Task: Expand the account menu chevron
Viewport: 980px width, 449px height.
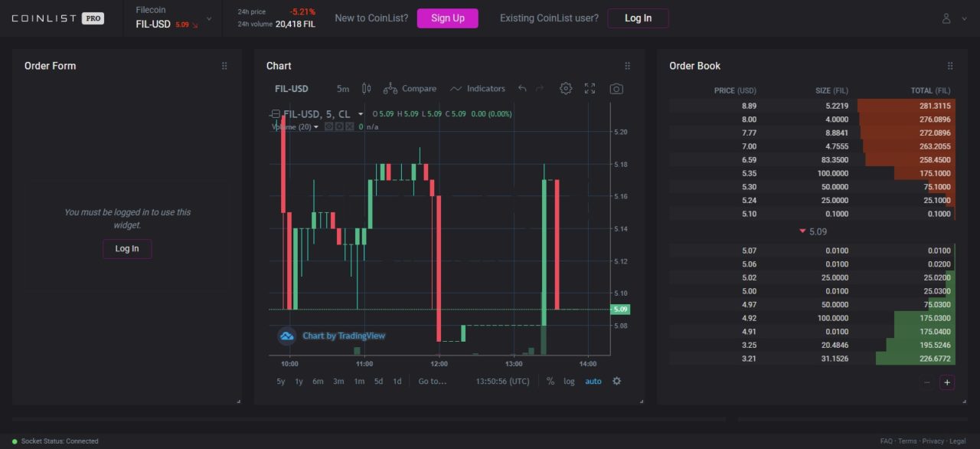Action: click(x=964, y=18)
